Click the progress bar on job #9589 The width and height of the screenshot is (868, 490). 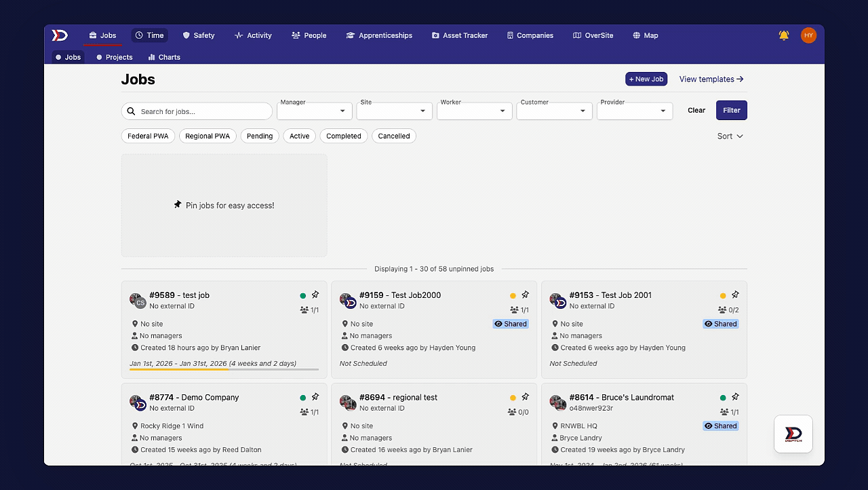(224, 369)
